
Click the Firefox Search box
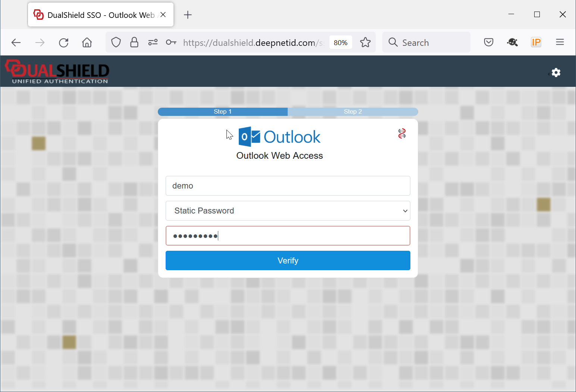pyautogui.click(x=426, y=42)
